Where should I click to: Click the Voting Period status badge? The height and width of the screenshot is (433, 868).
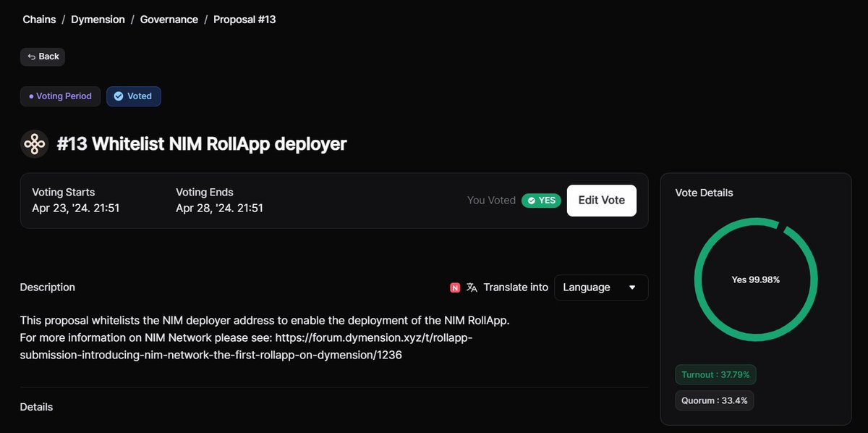coord(60,96)
